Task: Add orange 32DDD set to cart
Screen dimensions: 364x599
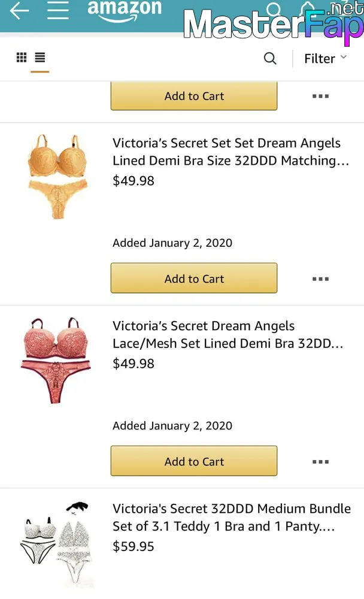Action: click(194, 278)
